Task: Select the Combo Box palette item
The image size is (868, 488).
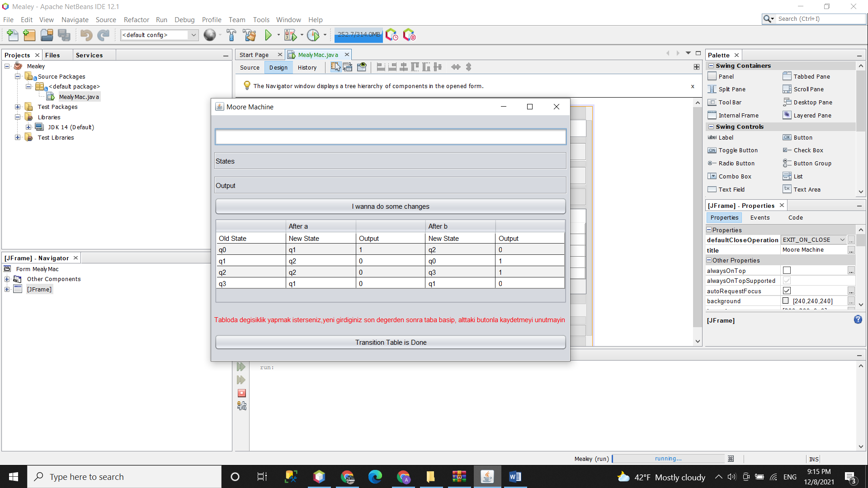Action: click(730, 176)
